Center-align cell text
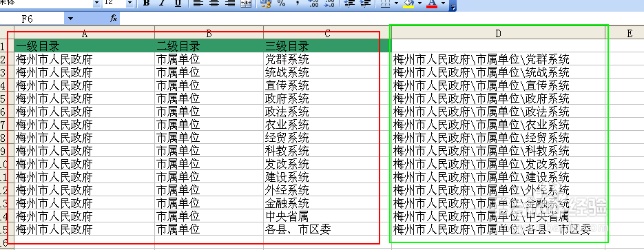The width and height of the screenshot is (644, 250). [214, 3]
